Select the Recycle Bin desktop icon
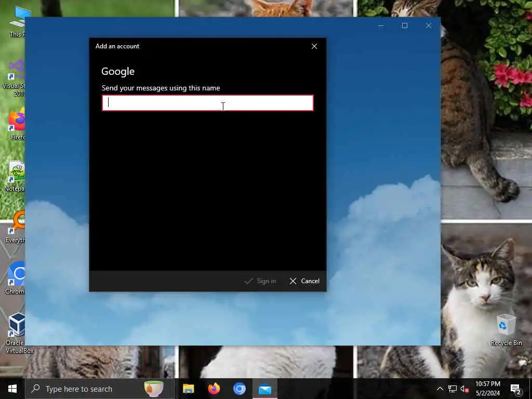The width and height of the screenshot is (532, 399). point(506,329)
